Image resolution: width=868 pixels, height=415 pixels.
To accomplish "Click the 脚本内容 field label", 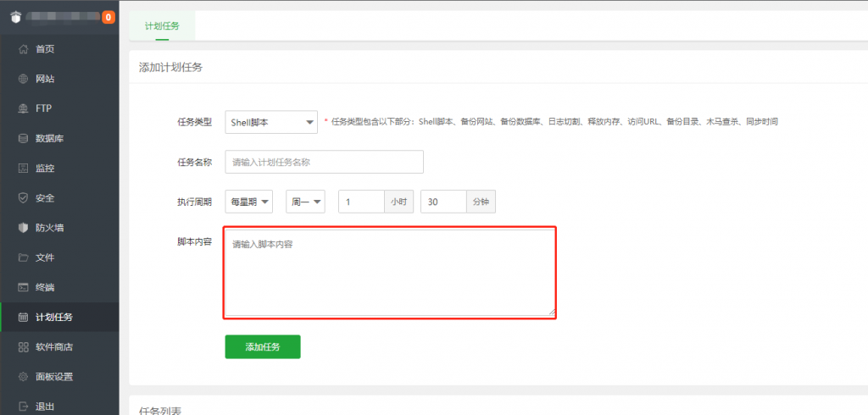I will [x=194, y=242].
